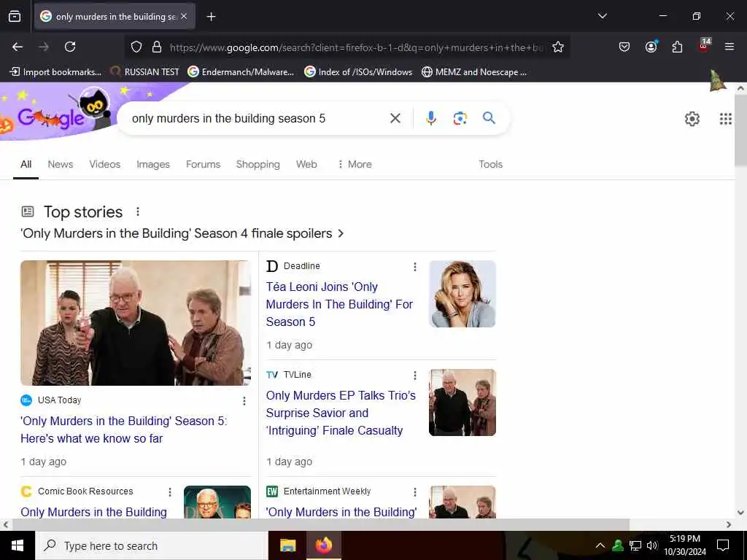Open 'Season 5: Here's what we know' article

(124, 429)
